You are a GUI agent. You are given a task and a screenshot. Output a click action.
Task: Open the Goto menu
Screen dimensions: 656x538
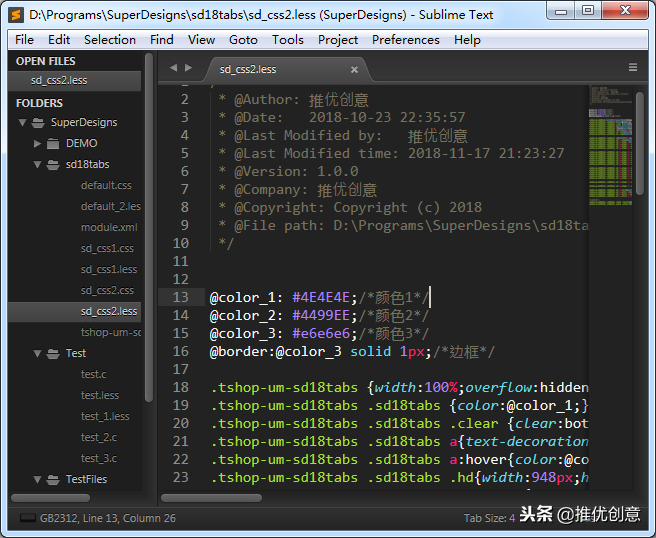point(243,40)
